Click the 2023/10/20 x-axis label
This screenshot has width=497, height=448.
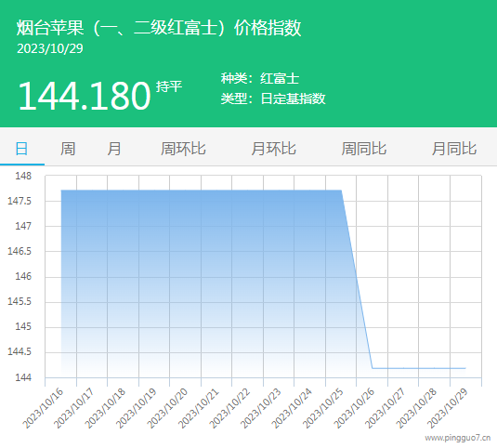(167, 408)
